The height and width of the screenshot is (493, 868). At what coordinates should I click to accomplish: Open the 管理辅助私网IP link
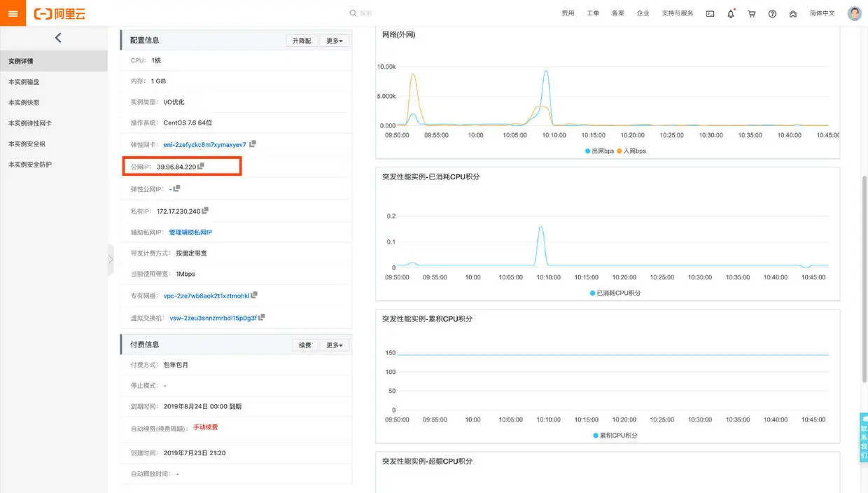[x=190, y=232]
